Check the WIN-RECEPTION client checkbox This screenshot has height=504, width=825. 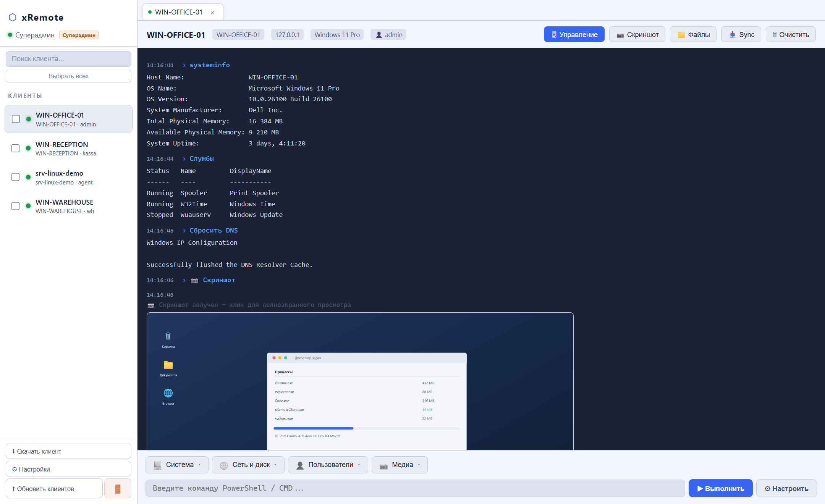(16, 148)
